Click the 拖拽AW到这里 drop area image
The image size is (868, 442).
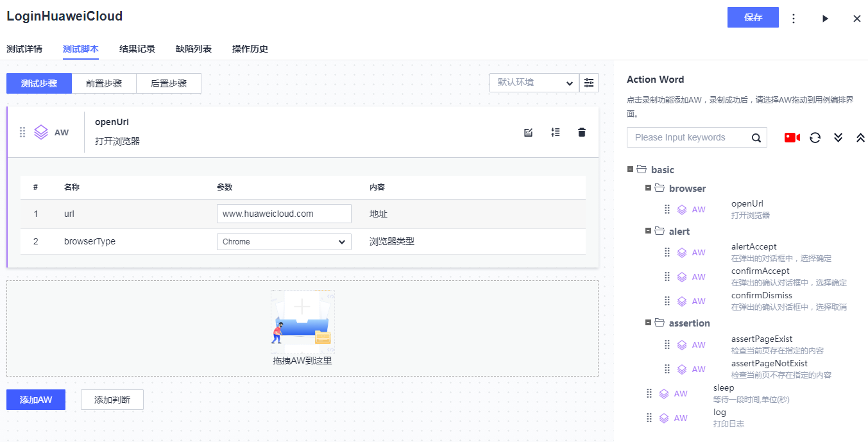tap(302, 321)
